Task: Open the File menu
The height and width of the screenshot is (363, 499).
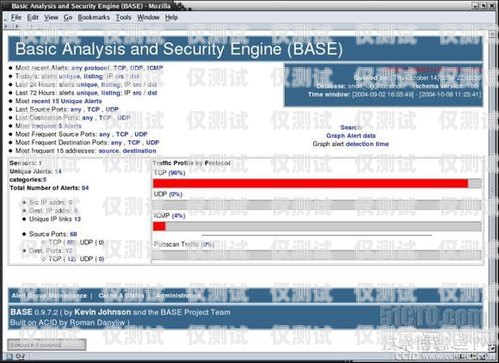Action: click(x=16, y=17)
